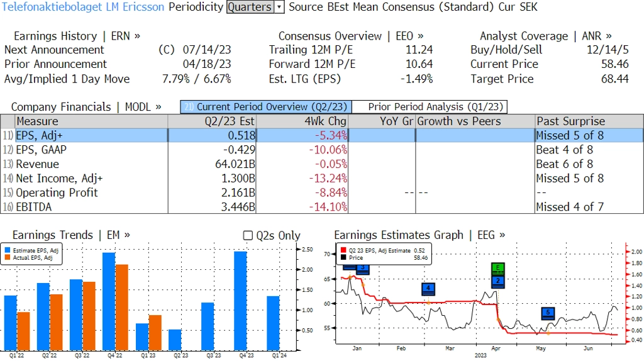Click the Past Surprise column header

(589, 121)
